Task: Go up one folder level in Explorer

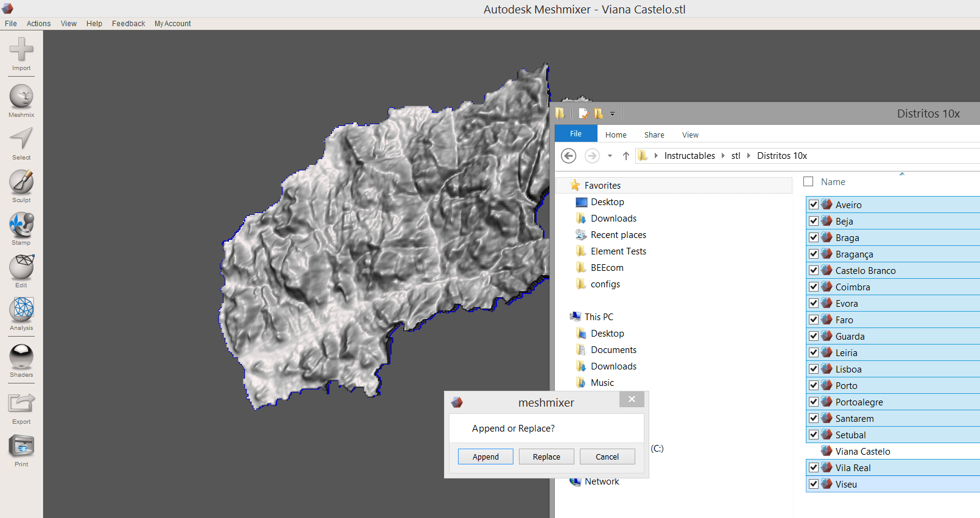Action: point(626,156)
